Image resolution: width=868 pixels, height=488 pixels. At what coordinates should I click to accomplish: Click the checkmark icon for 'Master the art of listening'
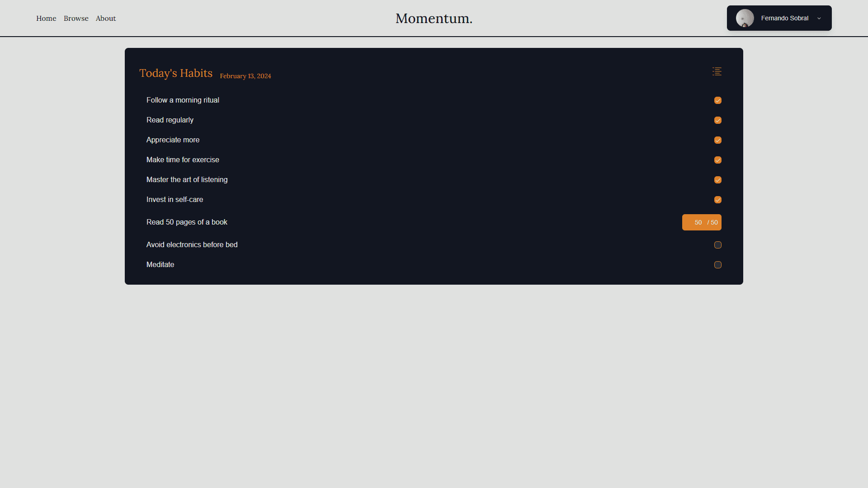(x=718, y=179)
